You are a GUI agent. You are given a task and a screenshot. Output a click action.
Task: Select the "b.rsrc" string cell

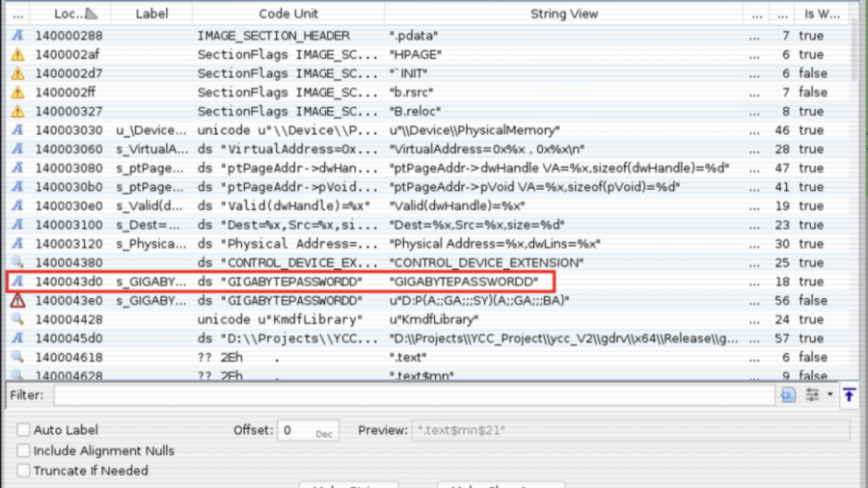coord(411,93)
